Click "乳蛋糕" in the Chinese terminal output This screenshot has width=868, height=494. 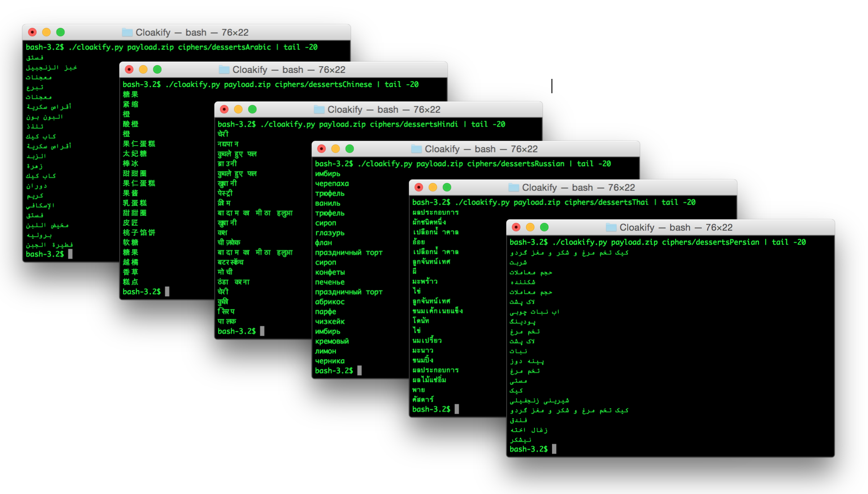[135, 203]
